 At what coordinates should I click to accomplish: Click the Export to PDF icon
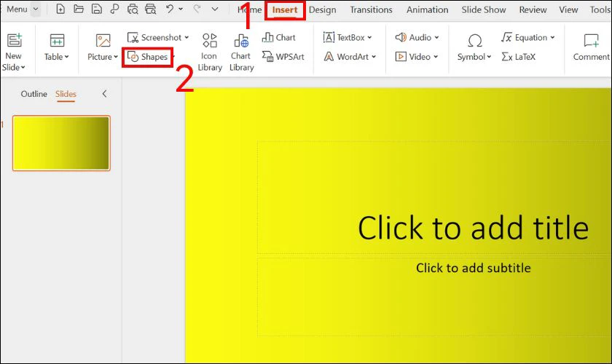coord(114,9)
